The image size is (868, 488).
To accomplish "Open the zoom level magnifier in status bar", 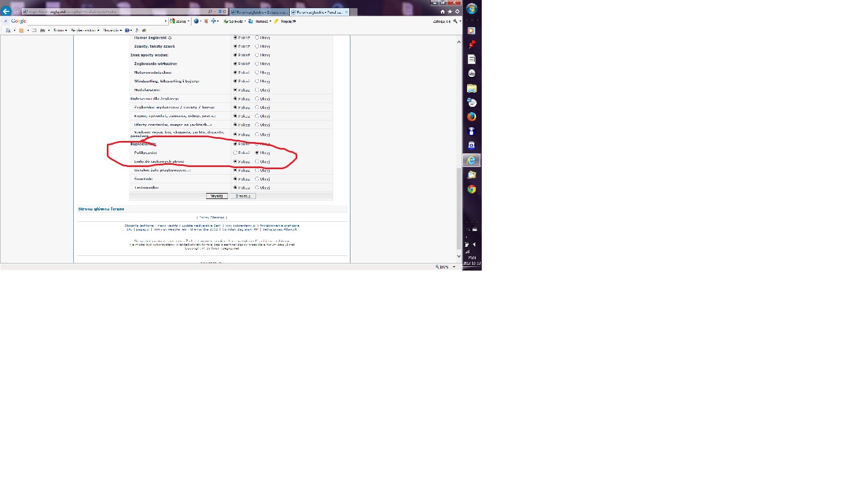I will (437, 267).
